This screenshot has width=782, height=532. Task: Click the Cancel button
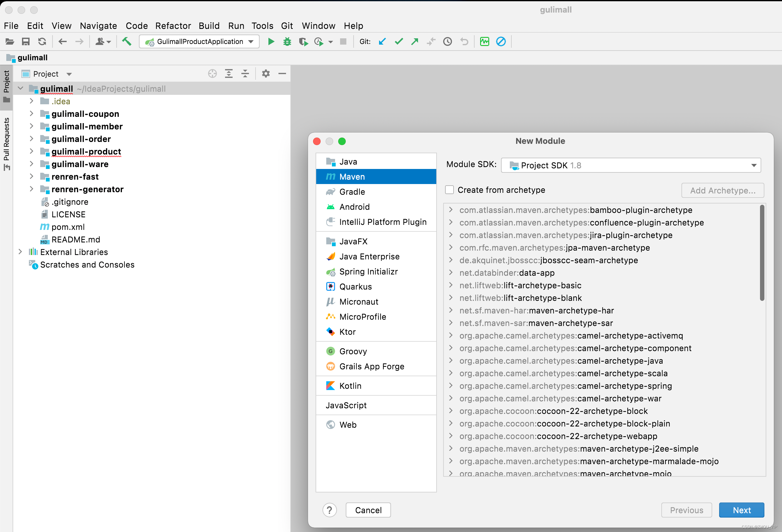(x=368, y=510)
